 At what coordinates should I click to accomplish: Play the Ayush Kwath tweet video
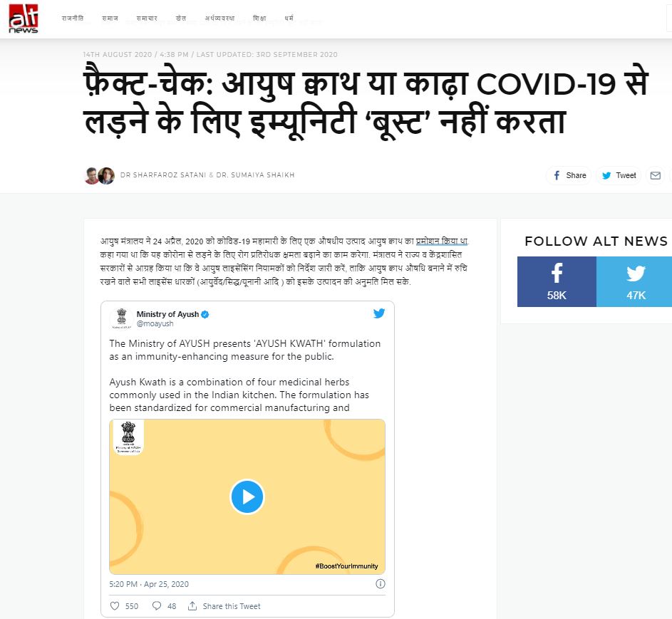(x=247, y=497)
